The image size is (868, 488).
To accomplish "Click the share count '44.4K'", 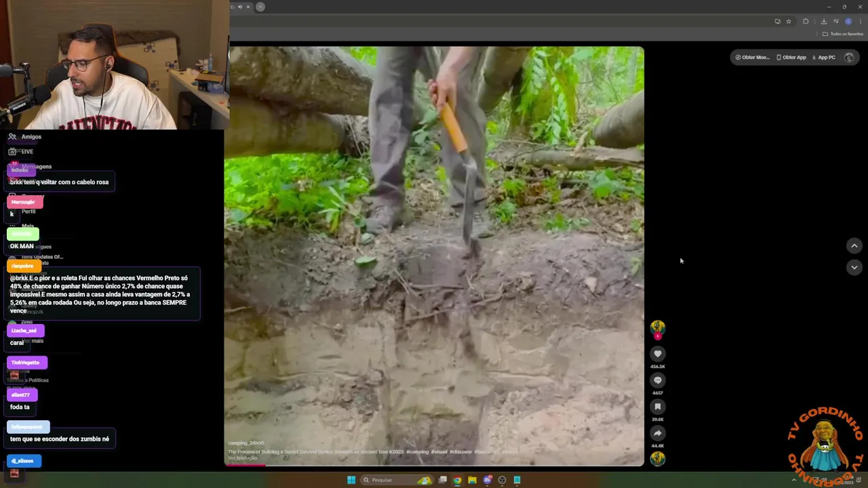I will [657, 446].
